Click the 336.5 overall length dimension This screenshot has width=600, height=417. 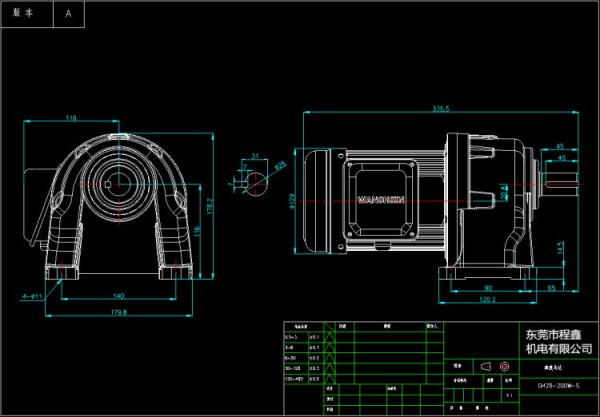(x=440, y=108)
